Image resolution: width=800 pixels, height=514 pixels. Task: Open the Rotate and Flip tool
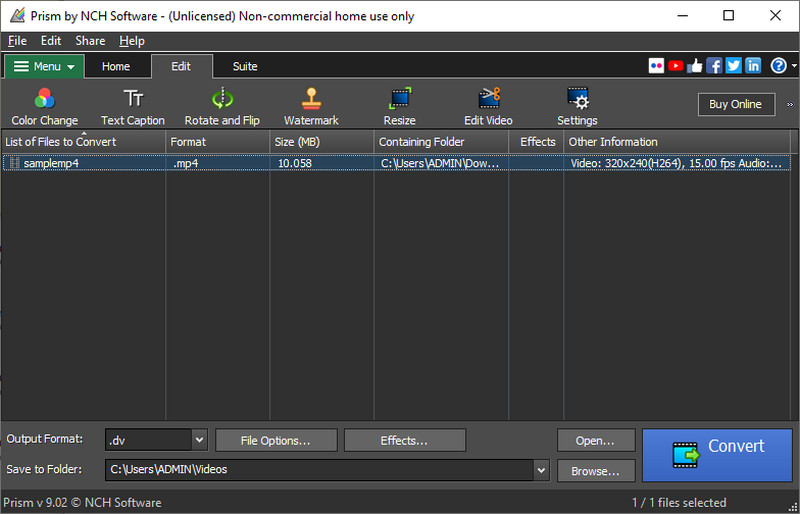(x=222, y=106)
